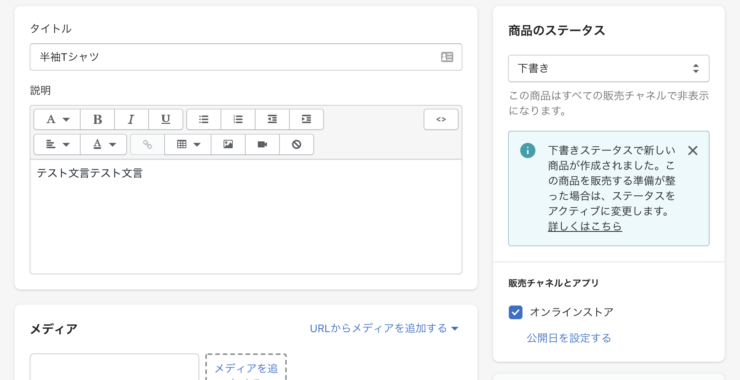Show HTML code view
Image resolution: width=740 pixels, height=380 pixels.
(441, 119)
